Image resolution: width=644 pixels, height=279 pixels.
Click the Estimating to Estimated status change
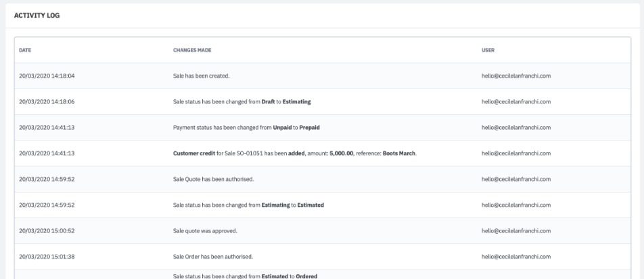[248, 205]
